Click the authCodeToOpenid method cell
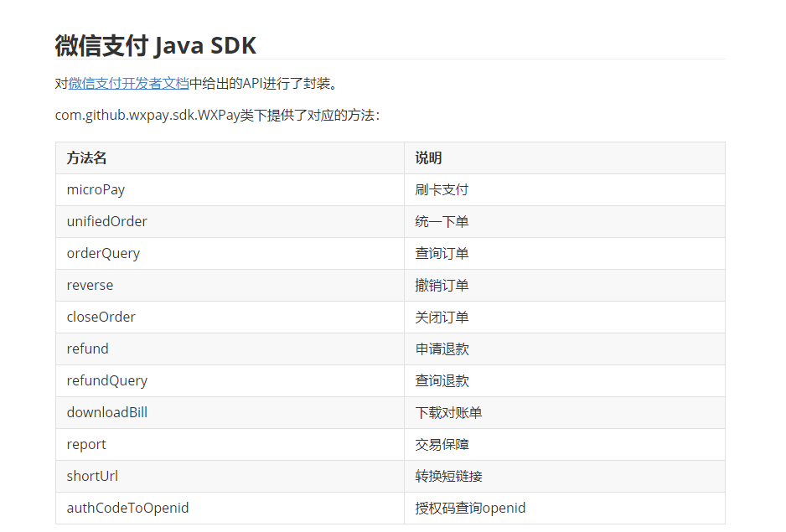This screenshot has height=532, width=786. (230, 508)
